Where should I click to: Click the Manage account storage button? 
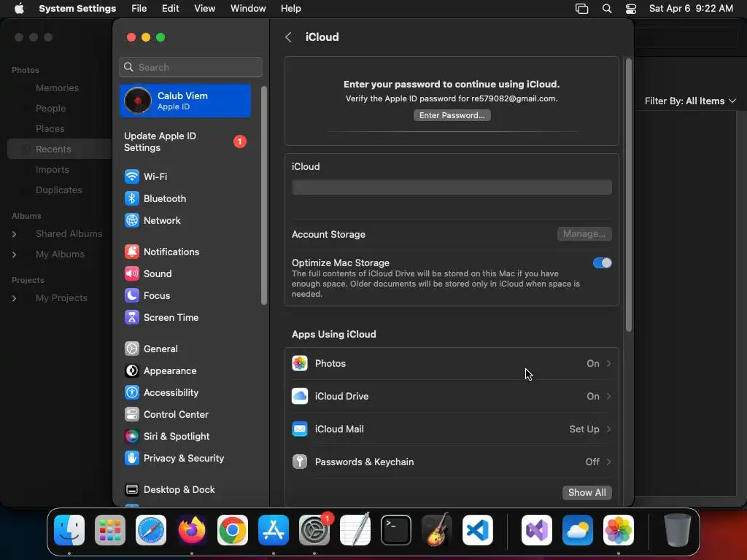[x=584, y=234]
